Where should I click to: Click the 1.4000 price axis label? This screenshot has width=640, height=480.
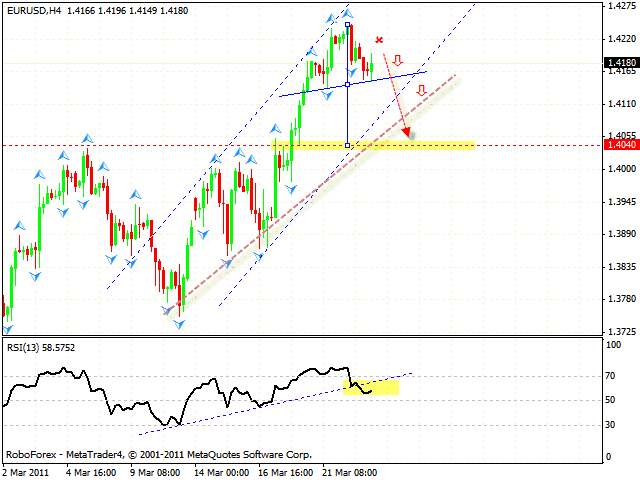click(x=622, y=169)
